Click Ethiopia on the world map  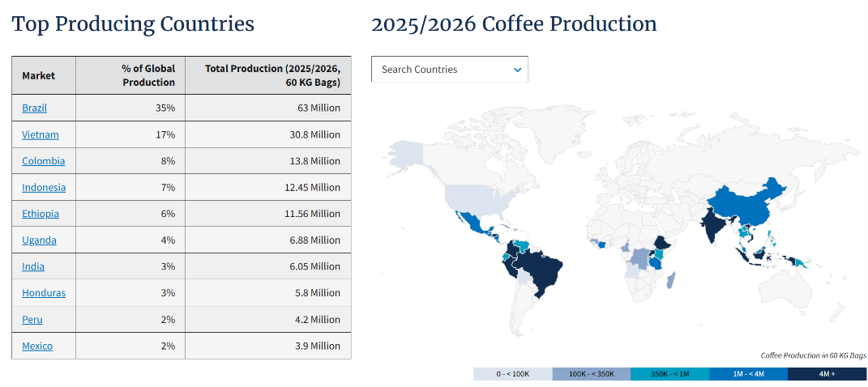663,243
